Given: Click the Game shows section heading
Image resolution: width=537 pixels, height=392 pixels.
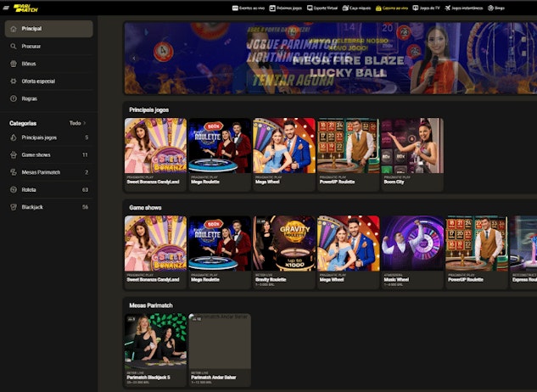Looking at the screenshot, I should 145,208.
